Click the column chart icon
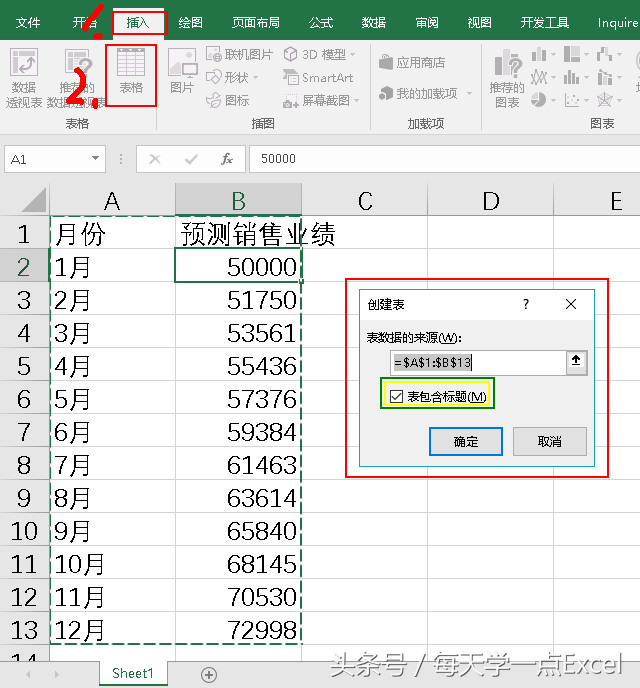 click(539, 55)
